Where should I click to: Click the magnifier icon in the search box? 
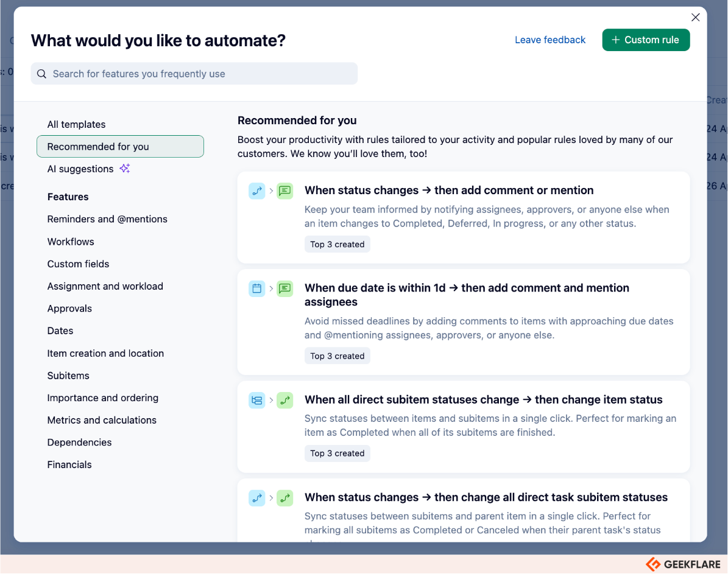click(42, 74)
